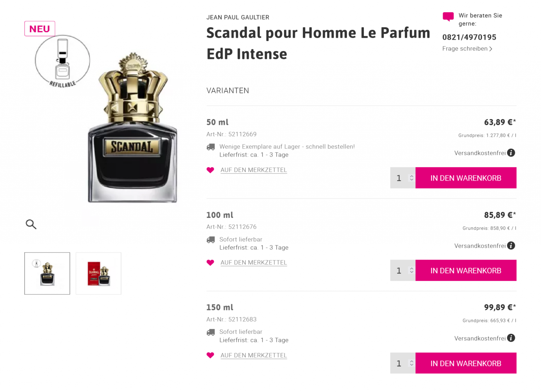Add 100 ml variant to Warenkorb

466,270
